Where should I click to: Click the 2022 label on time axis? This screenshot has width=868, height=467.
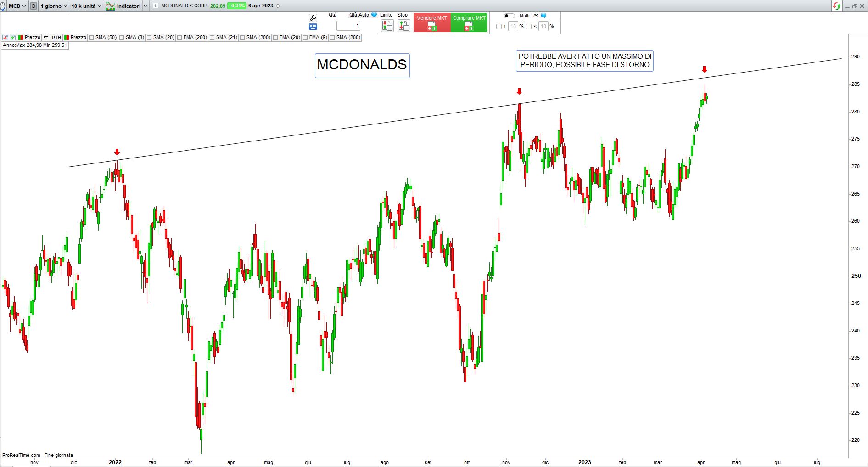115,462
